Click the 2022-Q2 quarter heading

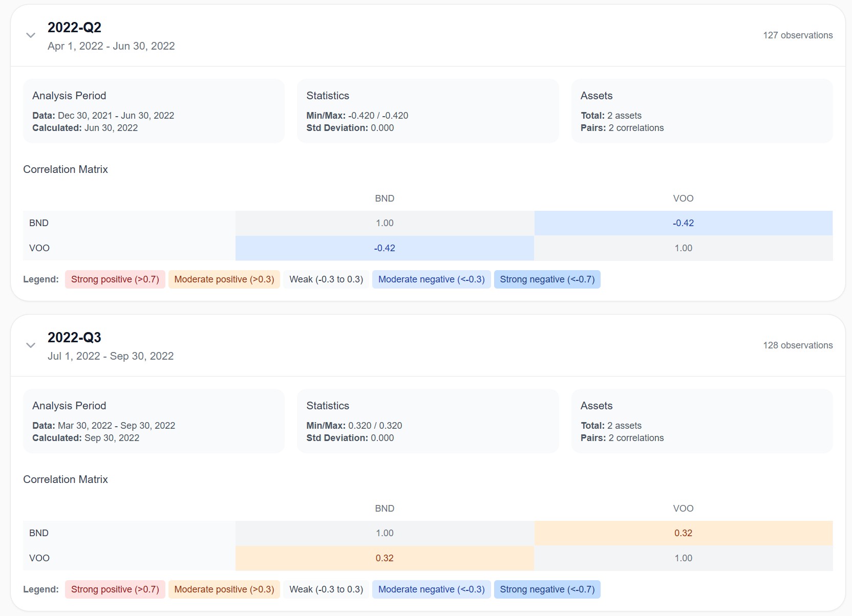[x=74, y=28]
